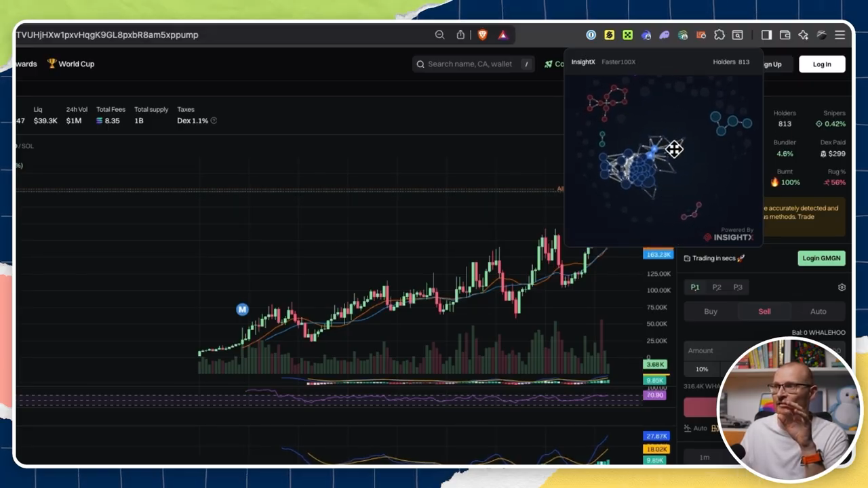Click the Taxes info circle icon
Screen dimensions: 868x488
(214, 121)
